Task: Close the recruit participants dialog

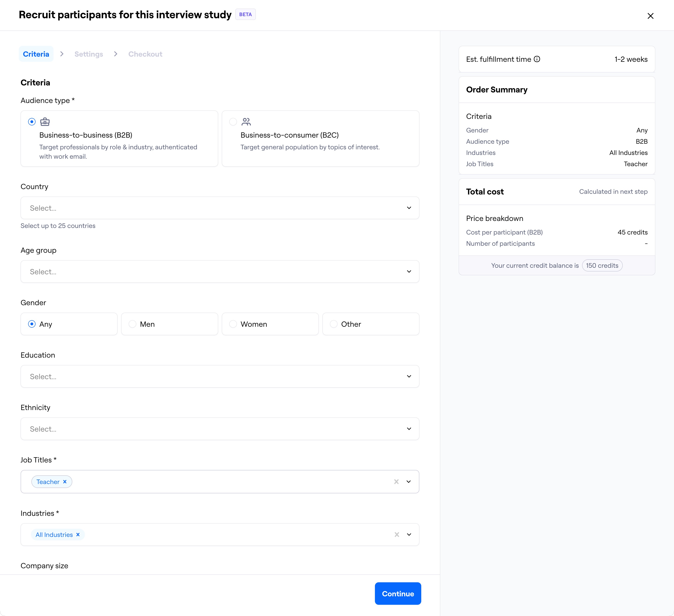Action: coord(650,16)
